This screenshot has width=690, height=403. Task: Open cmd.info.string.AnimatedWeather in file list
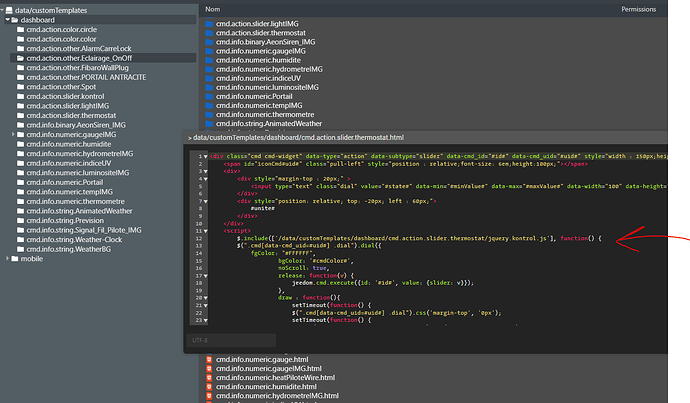[268, 124]
